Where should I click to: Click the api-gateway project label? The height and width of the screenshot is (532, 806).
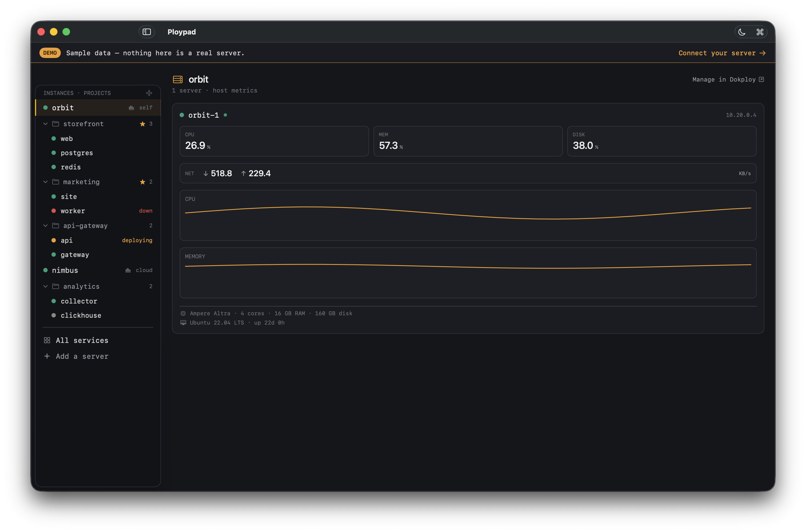pyautogui.click(x=85, y=225)
